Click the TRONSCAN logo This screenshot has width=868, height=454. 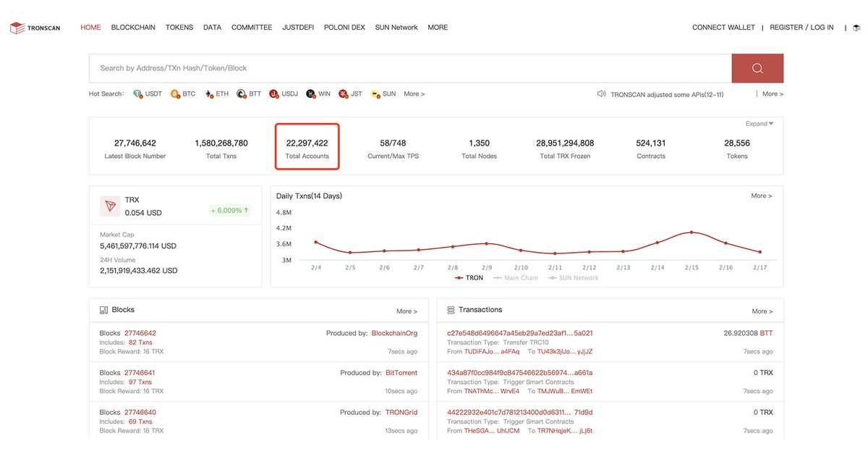click(35, 28)
